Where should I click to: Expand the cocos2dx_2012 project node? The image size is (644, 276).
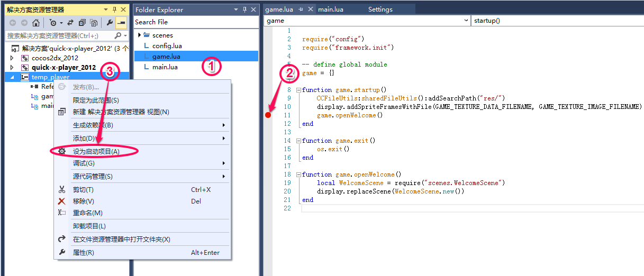[12, 58]
